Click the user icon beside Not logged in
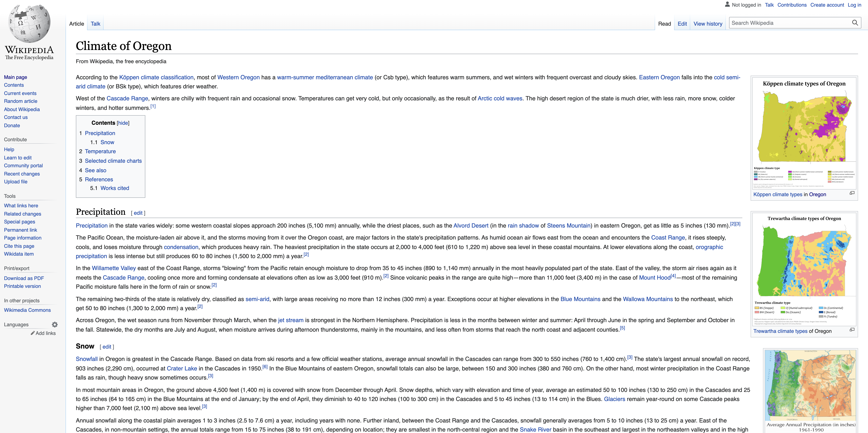 point(727,5)
